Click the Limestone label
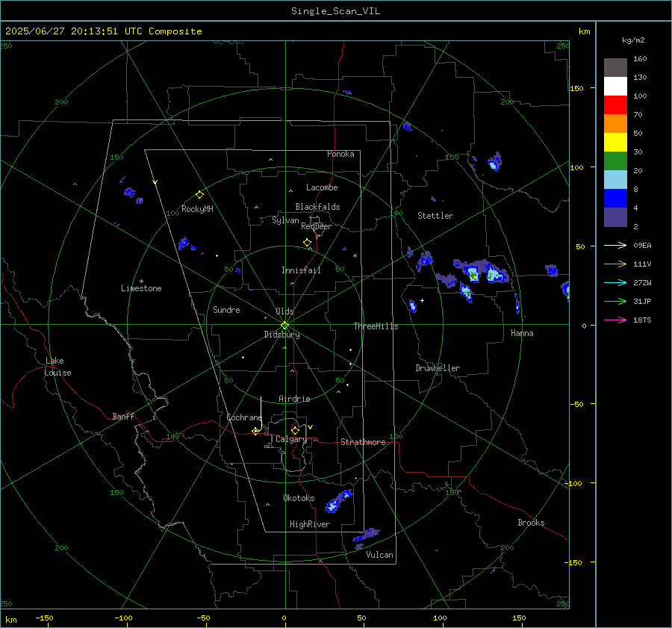The image size is (672, 628). (141, 288)
